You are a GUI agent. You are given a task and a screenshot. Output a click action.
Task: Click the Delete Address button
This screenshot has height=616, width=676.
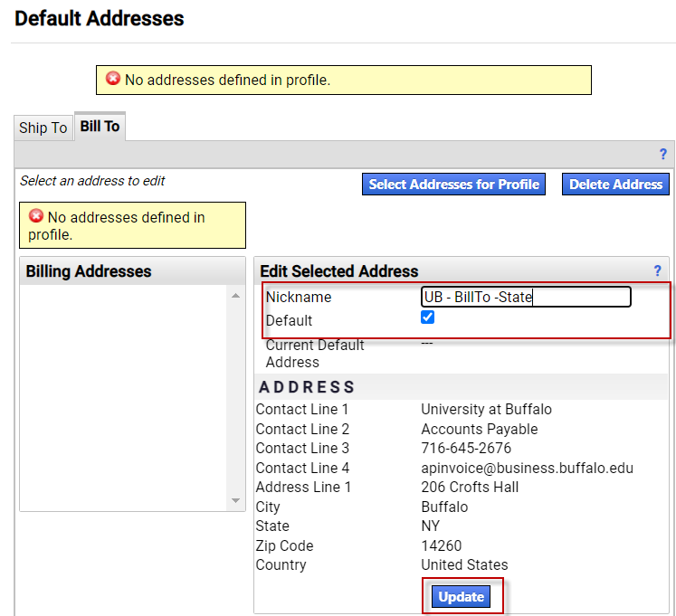(x=615, y=185)
